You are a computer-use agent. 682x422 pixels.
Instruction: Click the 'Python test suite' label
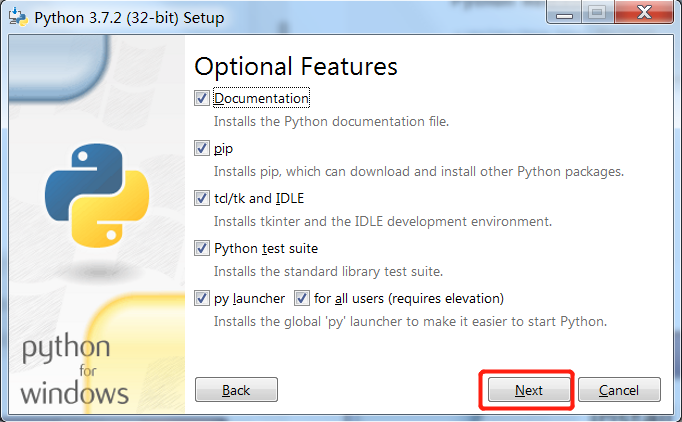[266, 249]
